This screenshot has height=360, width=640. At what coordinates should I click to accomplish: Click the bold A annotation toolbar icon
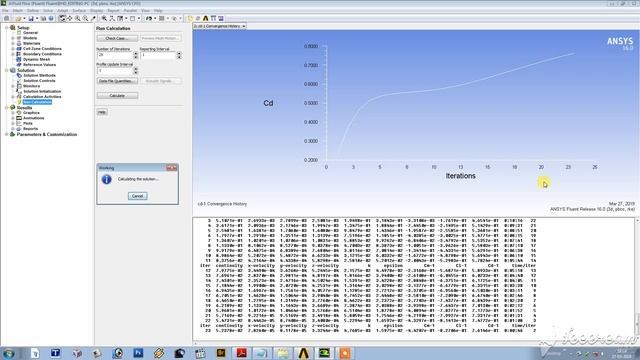pos(205,18)
